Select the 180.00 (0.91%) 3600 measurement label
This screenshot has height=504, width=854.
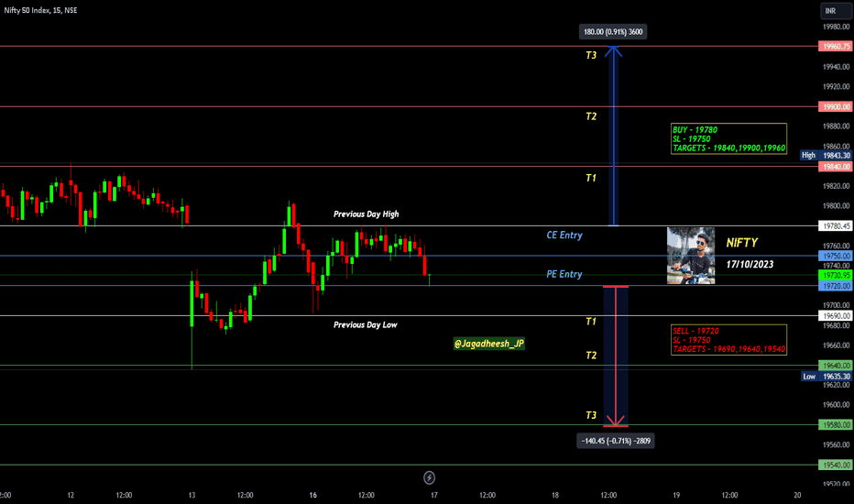pyautogui.click(x=613, y=31)
